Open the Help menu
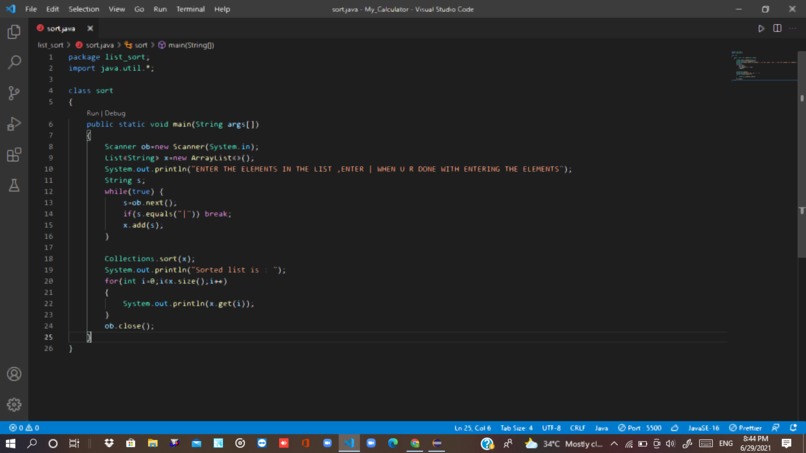Image resolution: width=806 pixels, height=453 pixels. [222, 9]
